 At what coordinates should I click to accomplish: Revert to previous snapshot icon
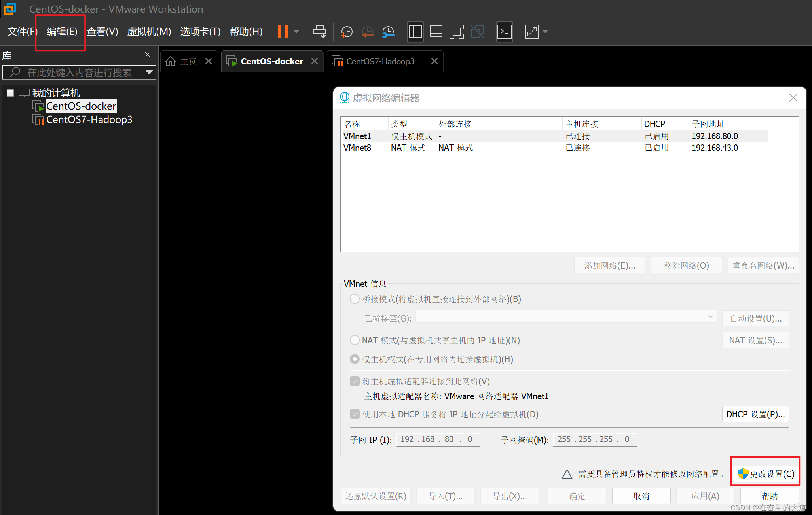tap(368, 32)
